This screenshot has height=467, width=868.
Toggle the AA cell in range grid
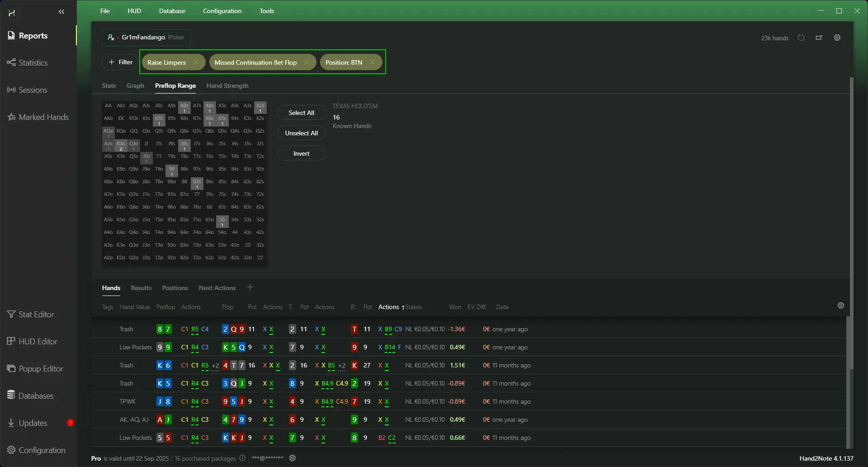108,106
